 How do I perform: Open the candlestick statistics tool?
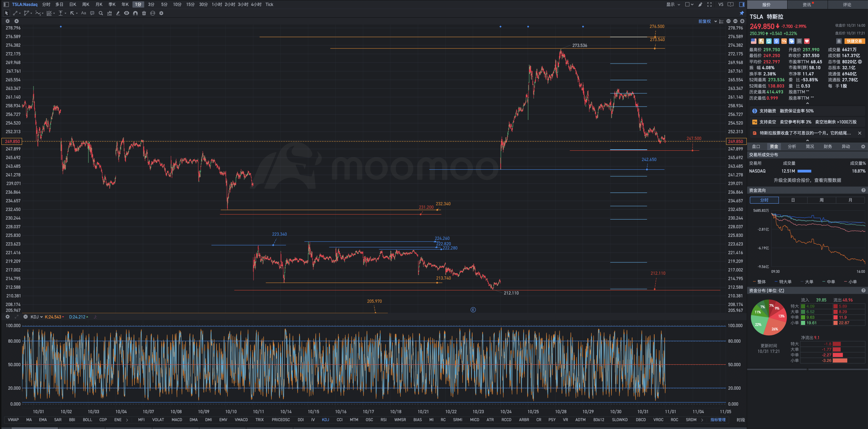(x=109, y=13)
